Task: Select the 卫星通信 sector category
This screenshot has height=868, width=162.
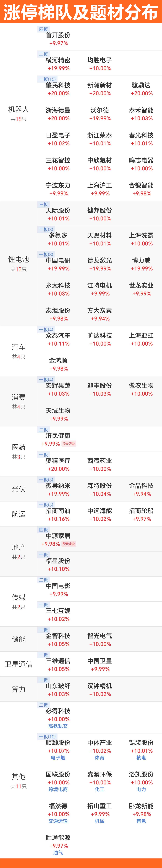Action: [x=18, y=664]
